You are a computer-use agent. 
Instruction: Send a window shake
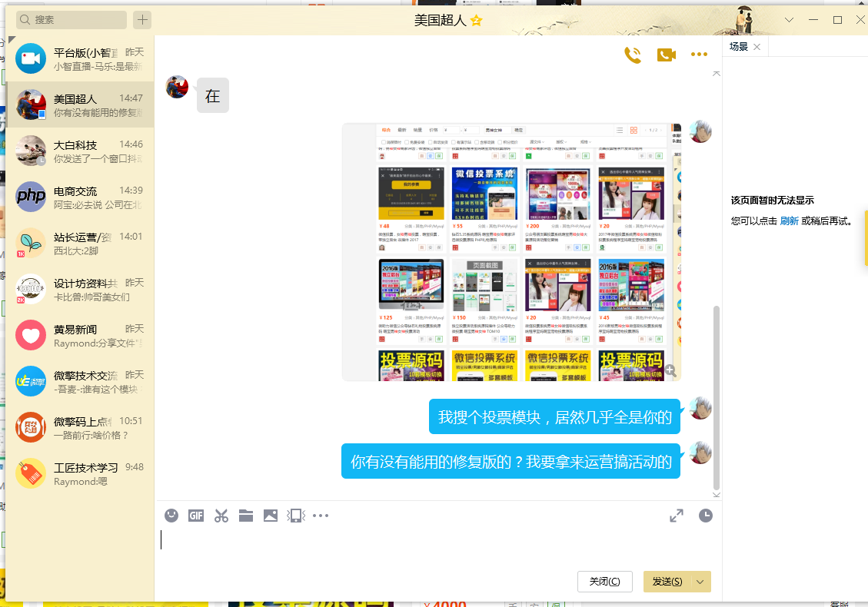[295, 516]
